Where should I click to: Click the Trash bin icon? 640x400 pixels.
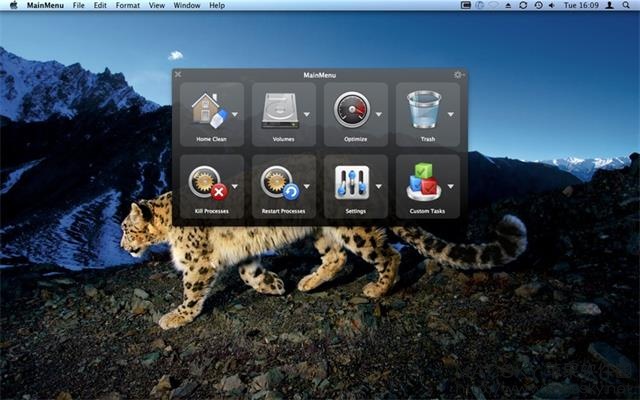[424, 109]
